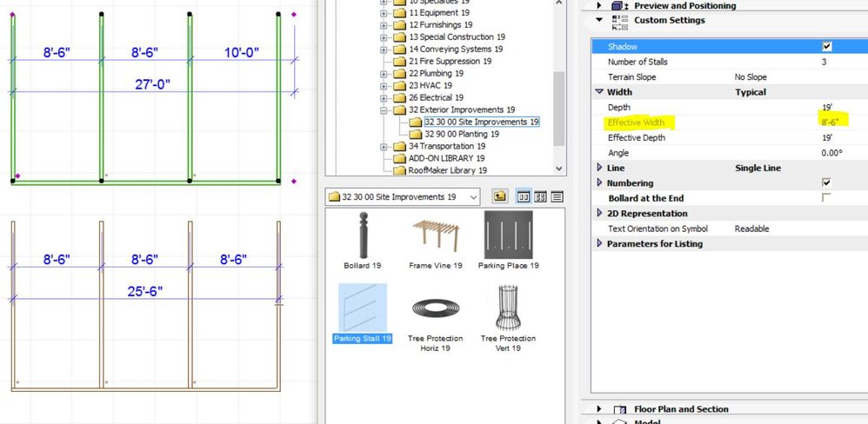
Task: Select the Frame Vine 19 object thumbnail
Action: pos(435,235)
